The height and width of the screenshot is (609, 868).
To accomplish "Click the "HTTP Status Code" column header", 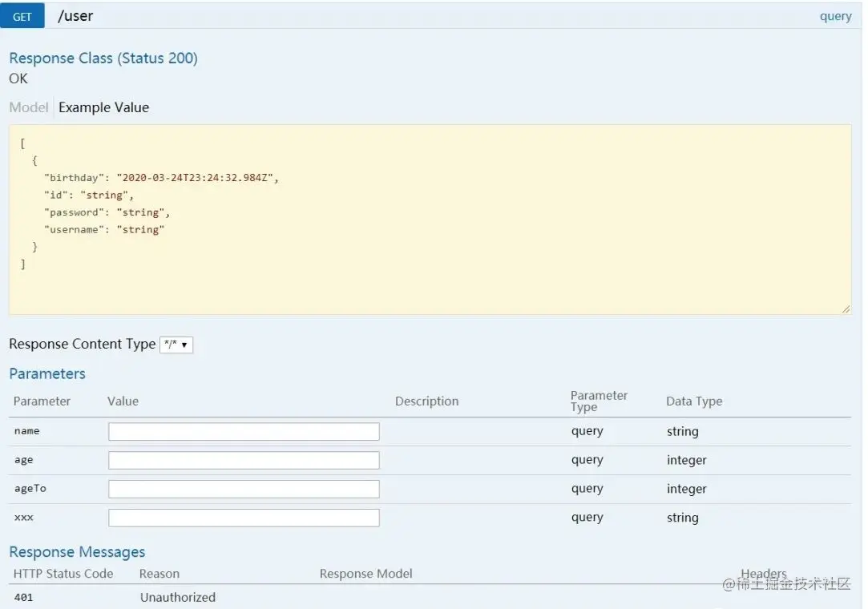I will (x=63, y=574).
